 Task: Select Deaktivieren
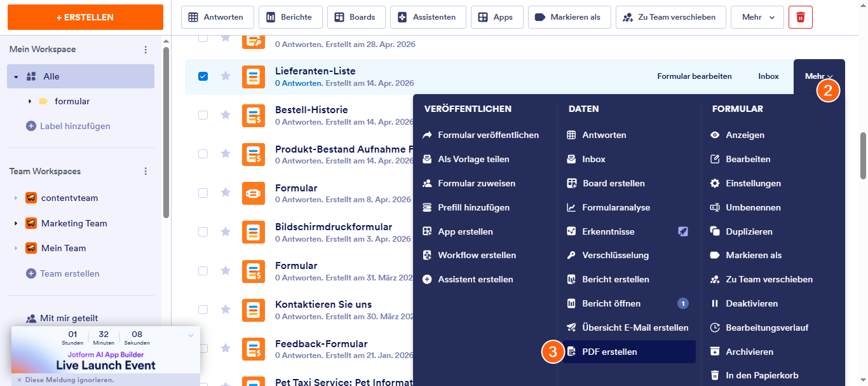pos(744,303)
